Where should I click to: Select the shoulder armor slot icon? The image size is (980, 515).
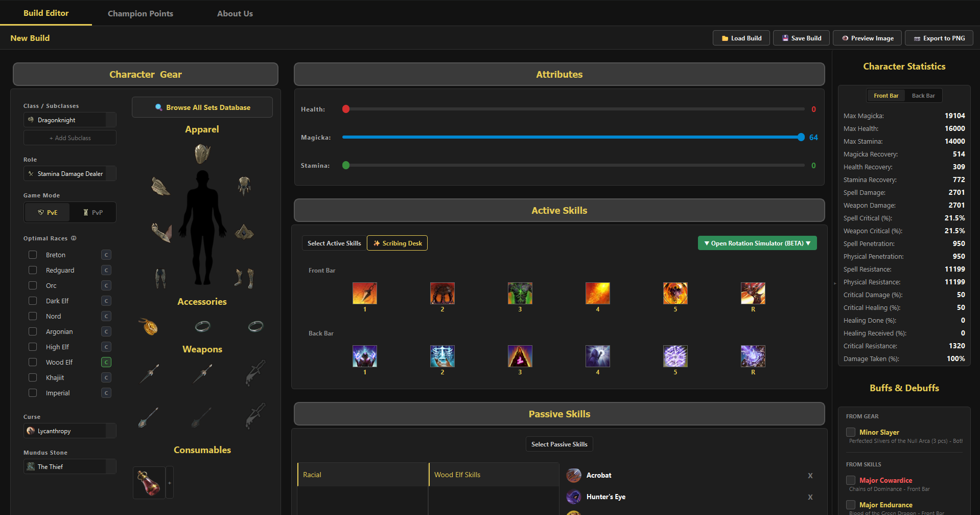pos(160,186)
